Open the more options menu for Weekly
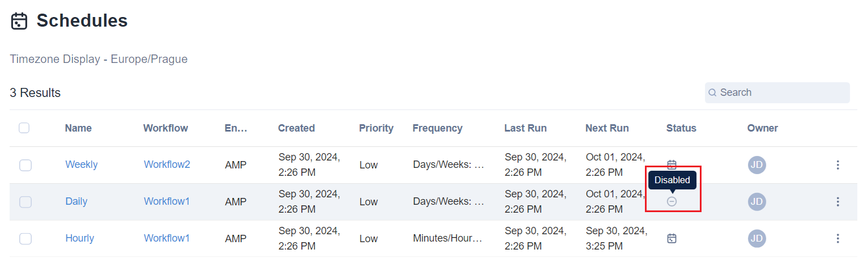 pos(837,165)
